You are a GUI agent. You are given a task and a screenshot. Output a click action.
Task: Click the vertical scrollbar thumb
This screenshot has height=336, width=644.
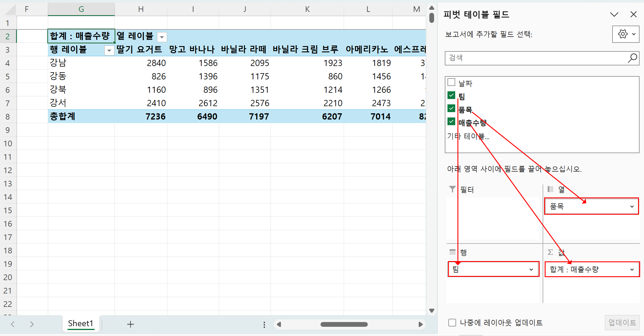[x=432, y=18]
